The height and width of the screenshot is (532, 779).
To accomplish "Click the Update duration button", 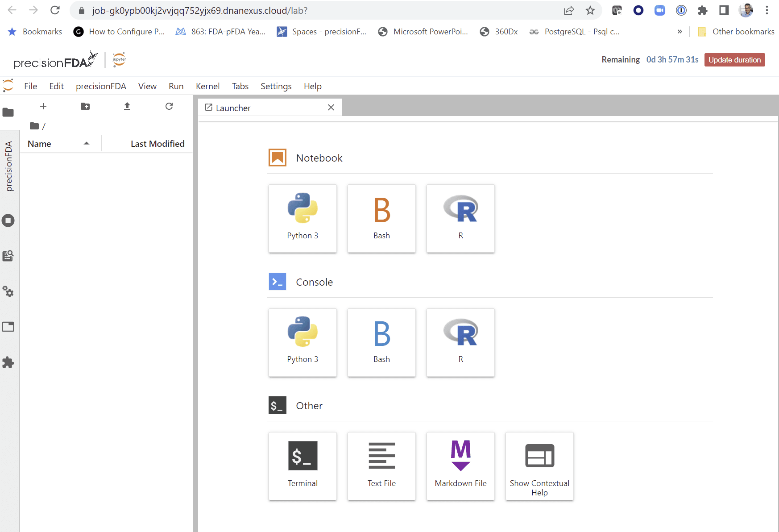I will click(734, 60).
